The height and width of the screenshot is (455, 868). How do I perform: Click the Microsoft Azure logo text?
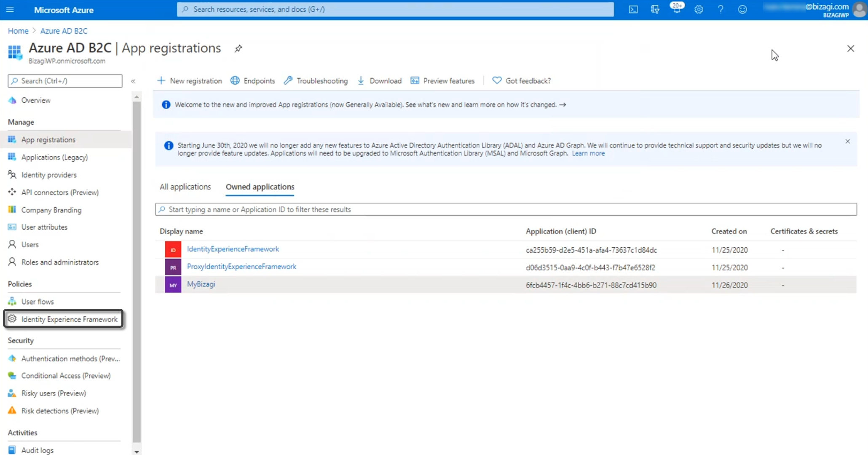pos(64,10)
